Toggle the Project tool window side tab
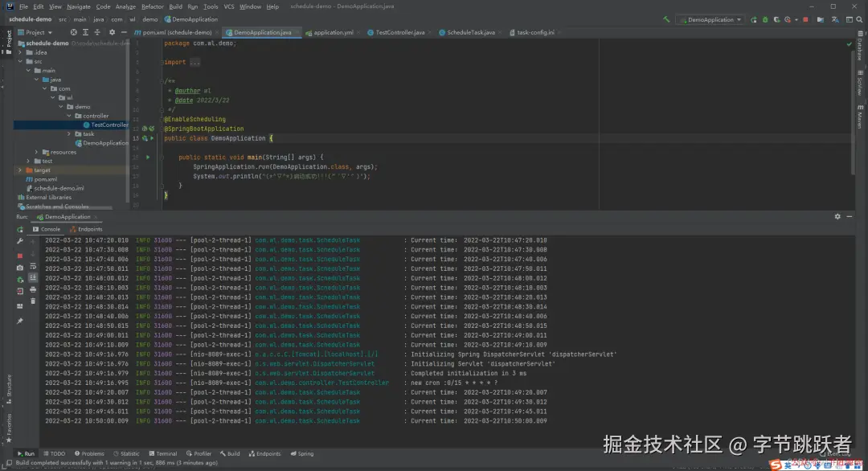Screen dimensions: 868x471 click(9, 39)
